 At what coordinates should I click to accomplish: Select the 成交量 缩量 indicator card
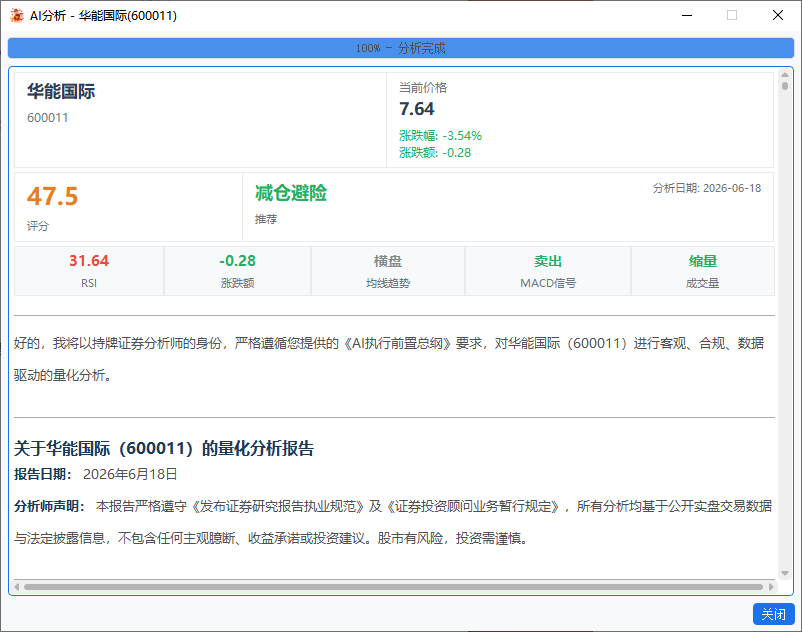coord(703,271)
